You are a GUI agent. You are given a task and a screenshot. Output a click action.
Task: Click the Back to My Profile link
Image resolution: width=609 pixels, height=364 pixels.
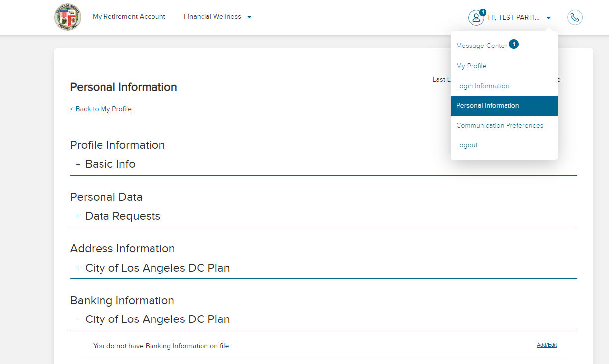[x=101, y=109]
